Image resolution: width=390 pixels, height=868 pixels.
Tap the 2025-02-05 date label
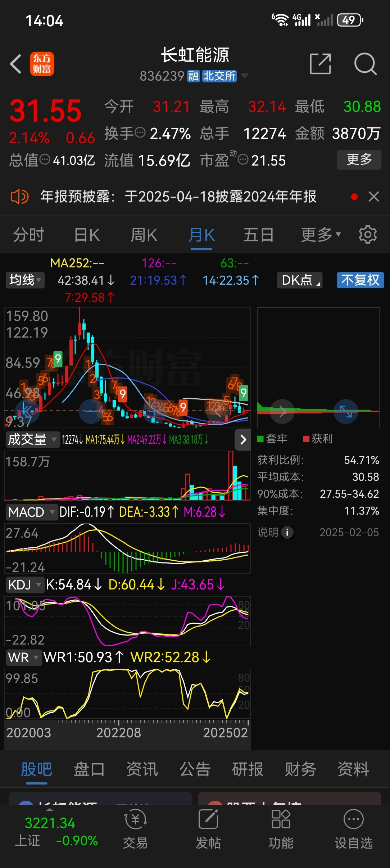[349, 532]
